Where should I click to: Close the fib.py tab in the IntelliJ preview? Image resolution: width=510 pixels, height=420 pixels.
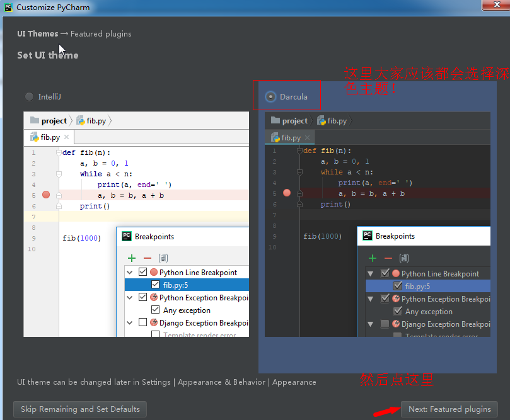pos(66,137)
